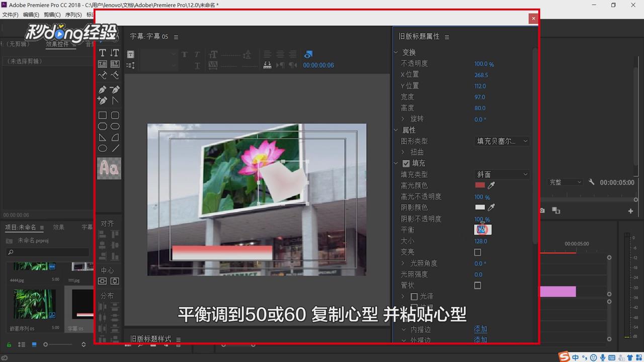Click 添加 link for 外描边

pos(480,340)
